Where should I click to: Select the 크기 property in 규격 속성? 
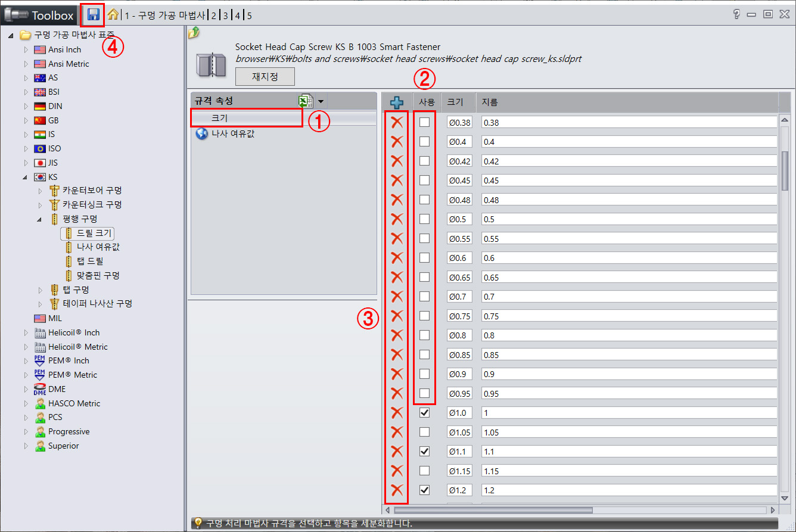coord(284,119)
